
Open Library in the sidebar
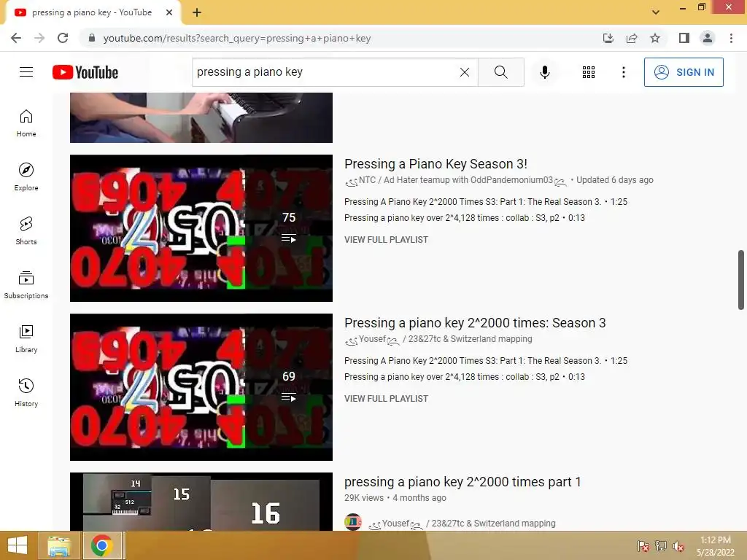point(26,338)
